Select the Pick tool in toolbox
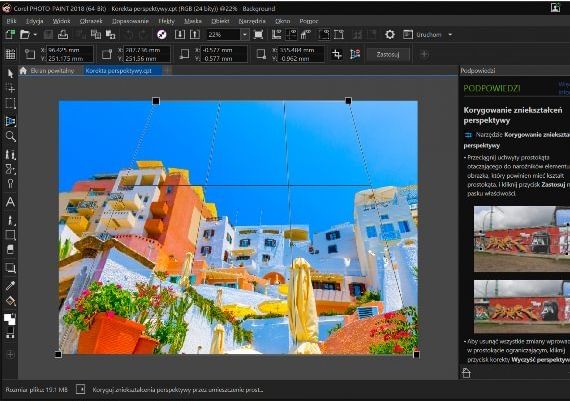This screenshot has width=570, height=401. coord(10,73)
